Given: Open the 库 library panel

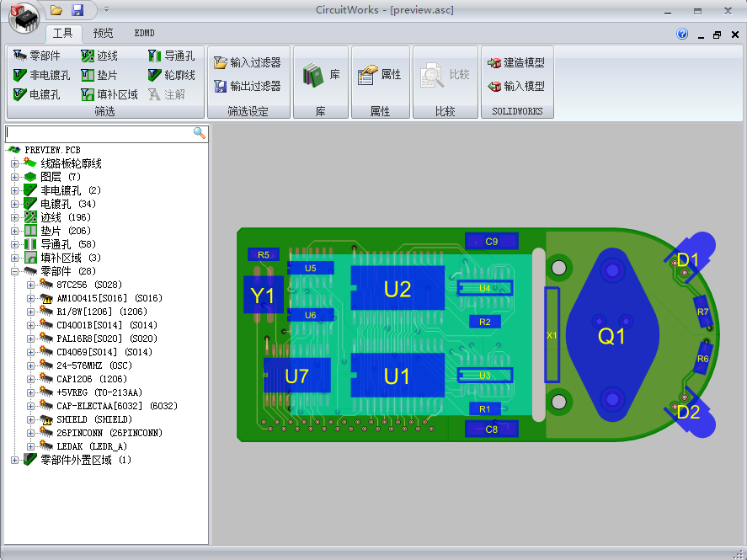Looking at the screenshot, I should [x=320, y=73].
